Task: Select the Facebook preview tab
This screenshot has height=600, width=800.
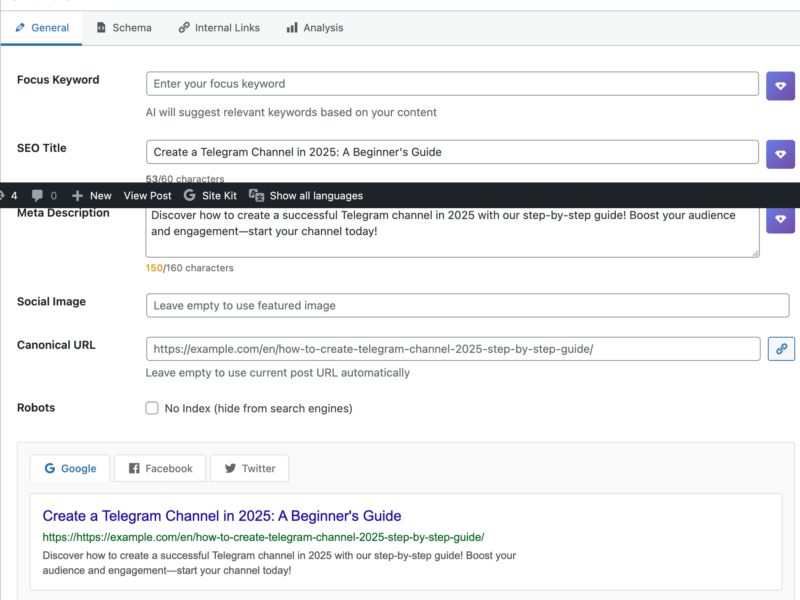Action: coord(159,468)
